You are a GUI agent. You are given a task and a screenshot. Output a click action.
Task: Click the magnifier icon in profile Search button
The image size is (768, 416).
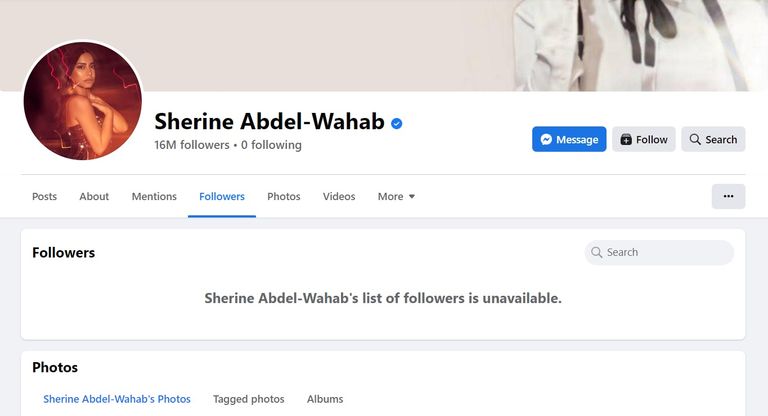click(695, 140)
